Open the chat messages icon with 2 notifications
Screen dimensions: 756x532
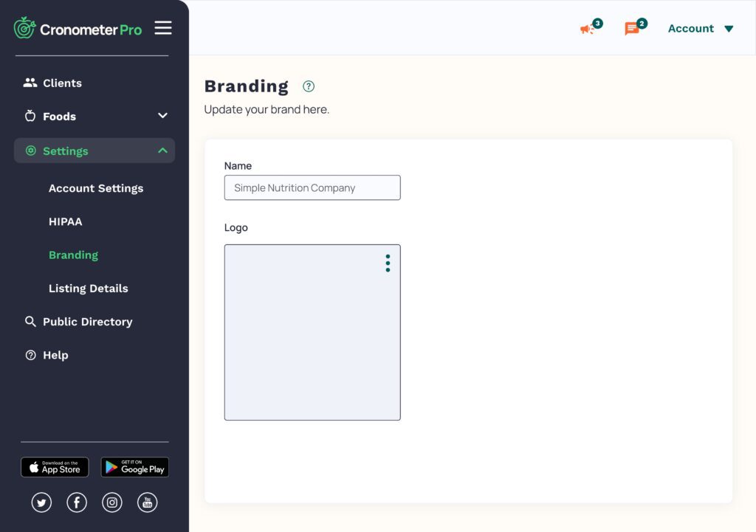pyautogui.click(x=632, y=28)
